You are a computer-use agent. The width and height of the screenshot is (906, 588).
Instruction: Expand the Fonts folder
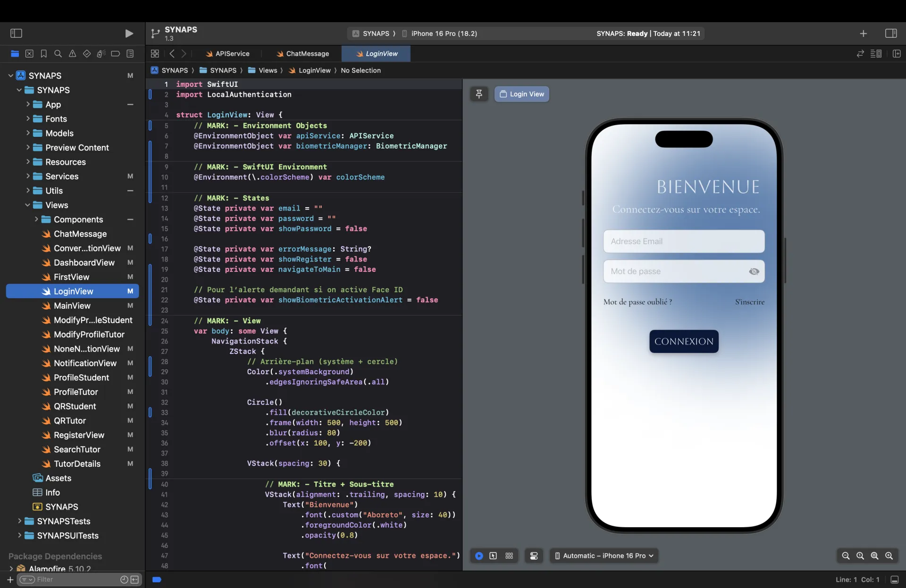pyautogui.click(x=28, y=118)
